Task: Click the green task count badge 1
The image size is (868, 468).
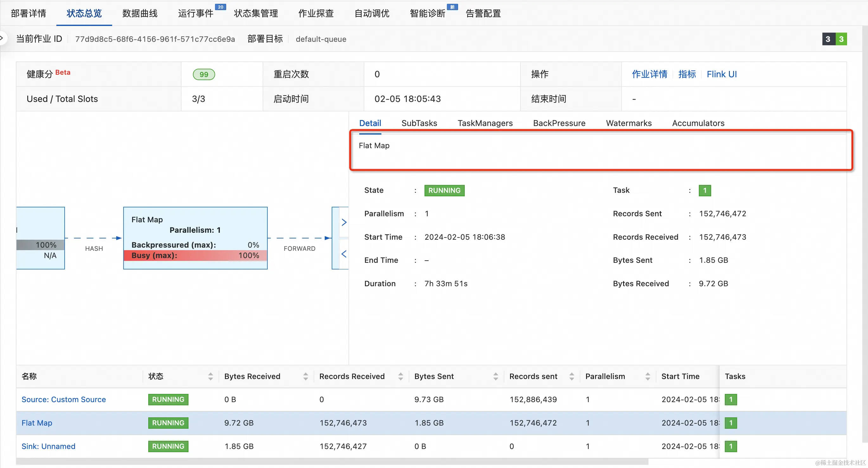Action: tap(705, 191)
